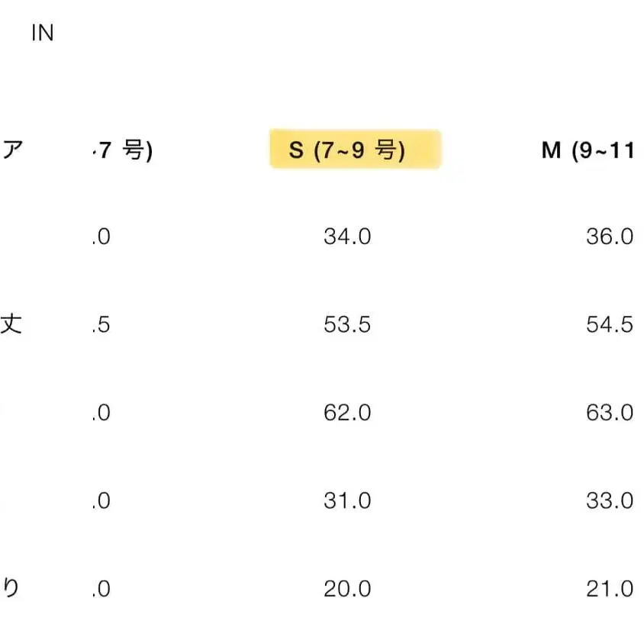Click the truncated .5 value left of 53.5
Viewport: 644px width, 644px height.
101,325
